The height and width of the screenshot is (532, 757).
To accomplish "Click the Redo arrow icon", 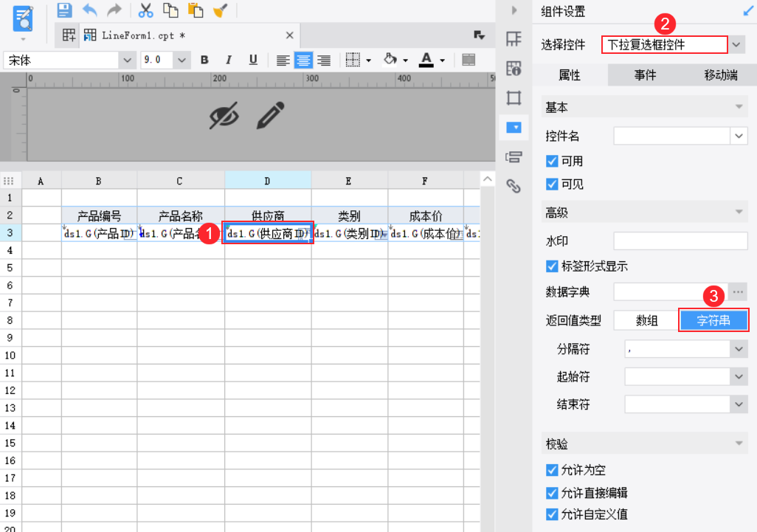I will (x=114, y=10).
